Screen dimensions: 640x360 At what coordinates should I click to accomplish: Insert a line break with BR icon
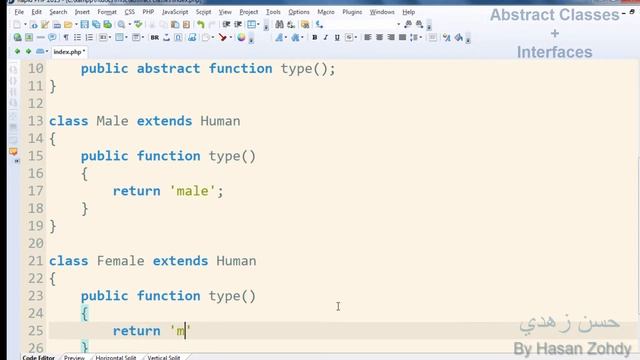click(155, 38)
